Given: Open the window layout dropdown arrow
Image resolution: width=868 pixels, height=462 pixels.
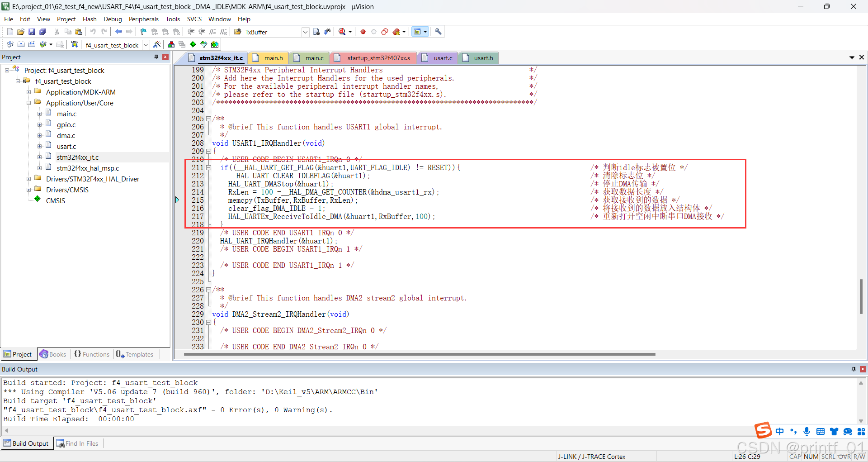Looking at the screenshot, I should click(425, 32).
